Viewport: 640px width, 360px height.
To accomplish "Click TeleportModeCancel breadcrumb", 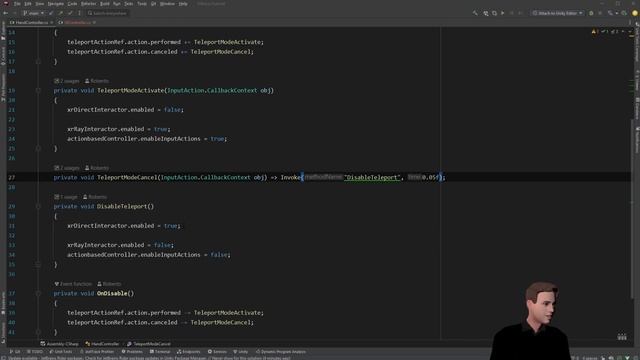I will pos(149,344).
